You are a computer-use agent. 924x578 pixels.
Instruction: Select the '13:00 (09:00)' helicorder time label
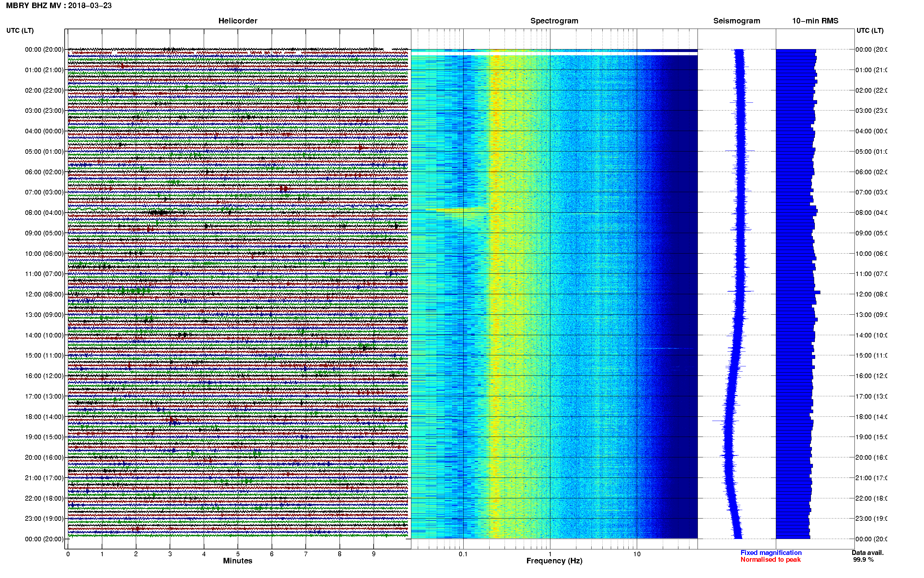tap(44, 315)
